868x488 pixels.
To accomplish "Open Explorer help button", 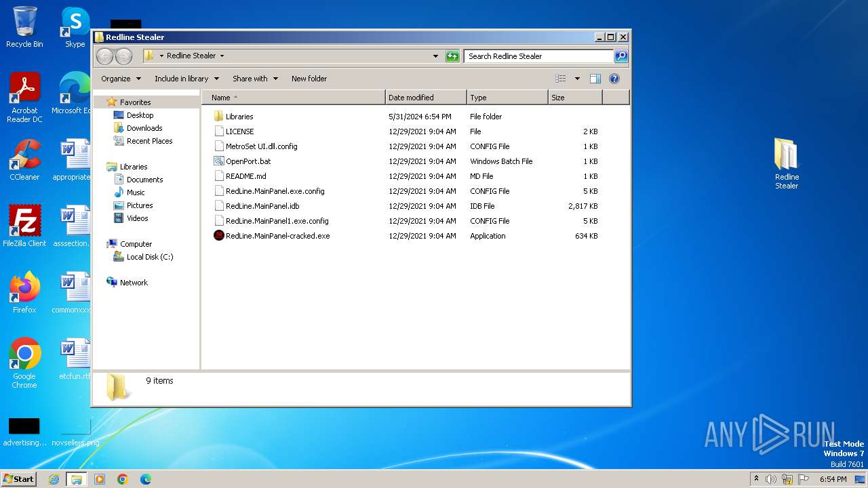I will (x=614, y=79).
